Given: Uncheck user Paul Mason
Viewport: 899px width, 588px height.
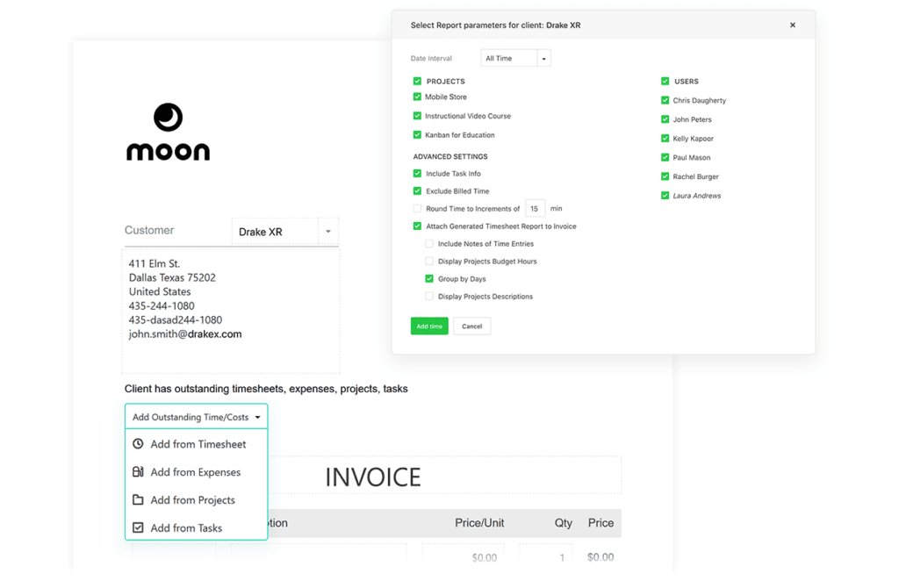Looking at the screenshot, I should click(x=666, y=157).
